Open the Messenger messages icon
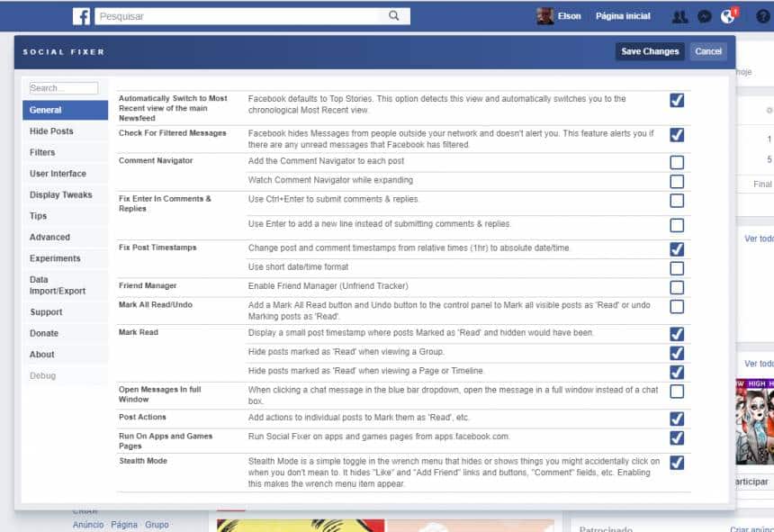This screenshot has width=774, height=532. click(x=705, y=17)
